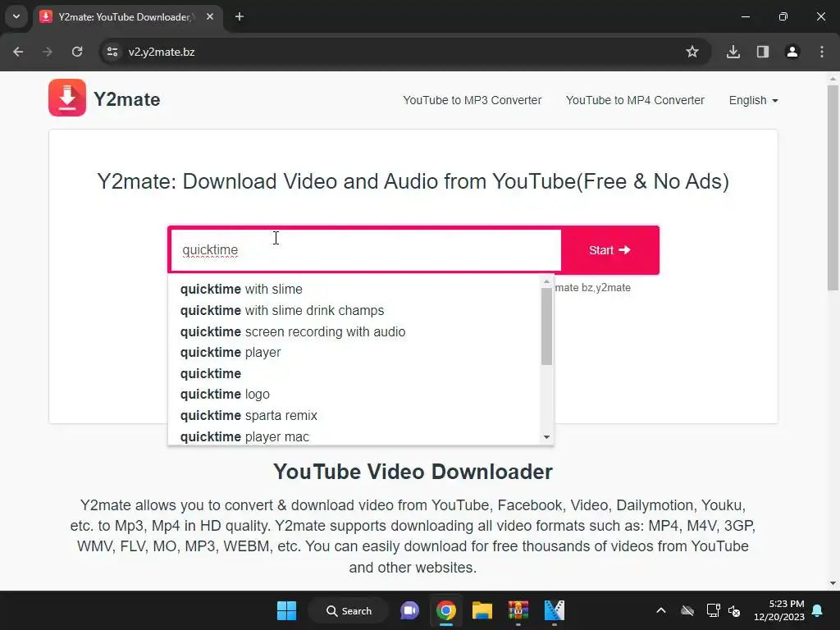Open File Explorer from the taskbar
This screenshot has width=840, height=630.
coord(482,610)
